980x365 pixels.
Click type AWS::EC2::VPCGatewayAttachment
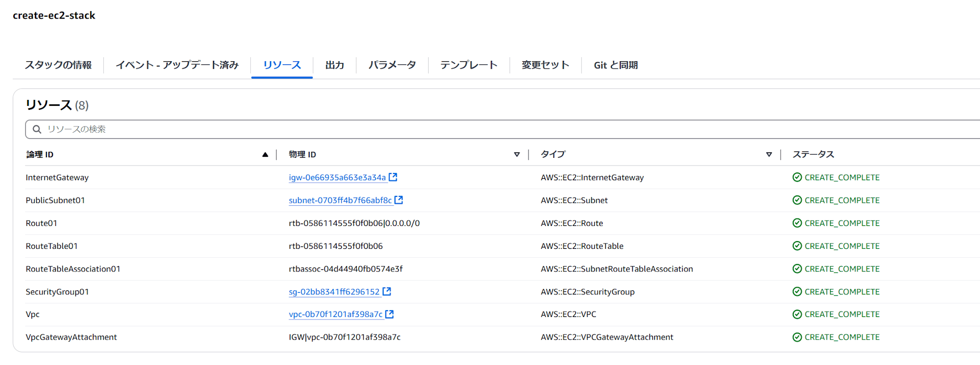pos(607,337)
